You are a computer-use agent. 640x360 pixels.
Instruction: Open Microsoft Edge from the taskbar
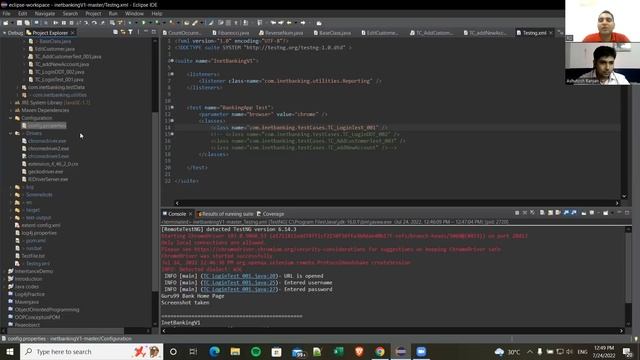tap(215, 351)
